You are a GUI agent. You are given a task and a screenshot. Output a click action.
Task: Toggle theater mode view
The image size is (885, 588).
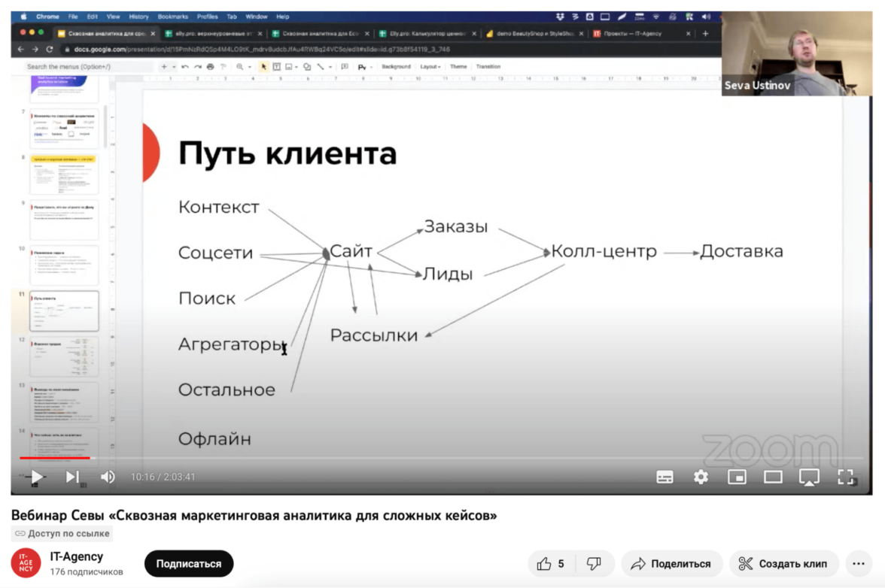pos(773,477)
